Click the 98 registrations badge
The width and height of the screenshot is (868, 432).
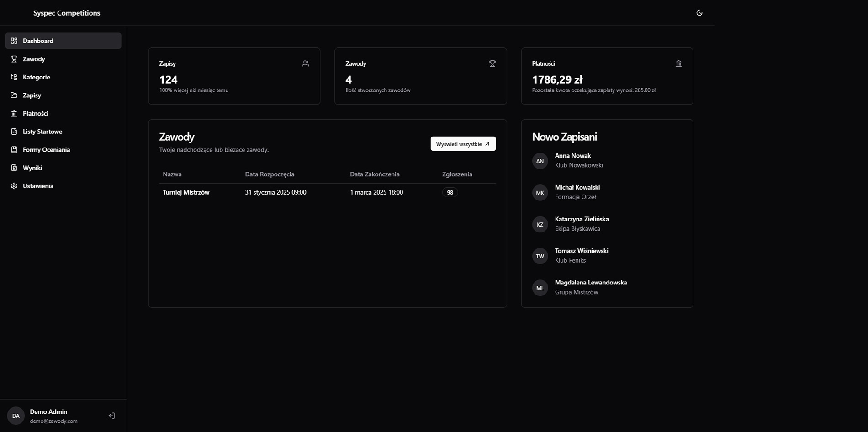450,192
